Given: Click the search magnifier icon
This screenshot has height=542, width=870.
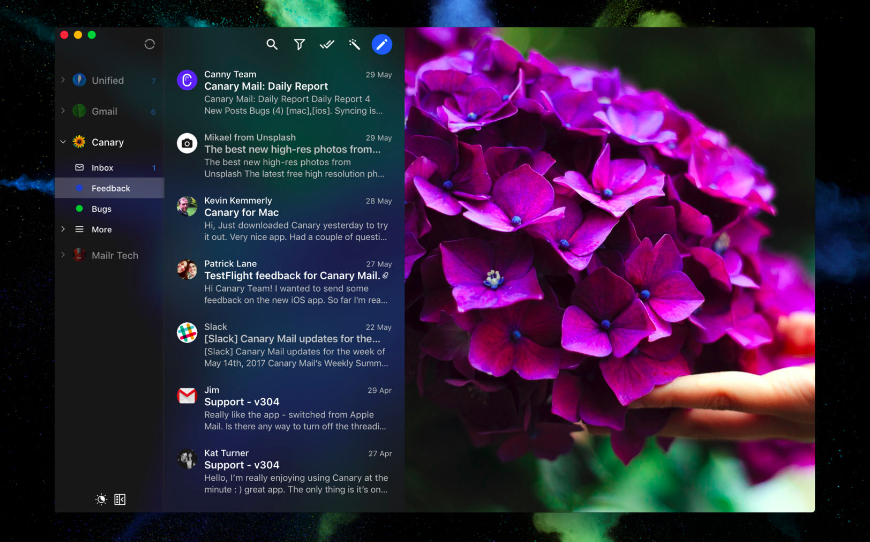Looking at the screenshot, I should [x=272, y=44].
